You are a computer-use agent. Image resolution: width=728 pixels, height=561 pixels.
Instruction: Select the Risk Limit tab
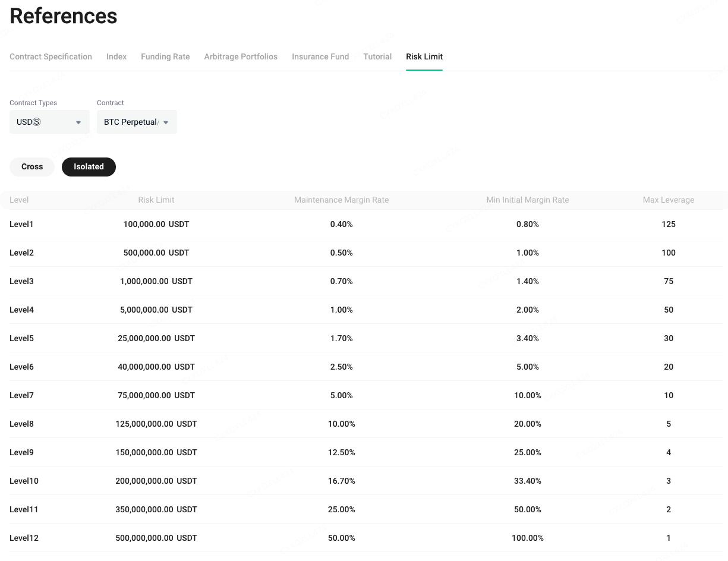click(424, 56)
